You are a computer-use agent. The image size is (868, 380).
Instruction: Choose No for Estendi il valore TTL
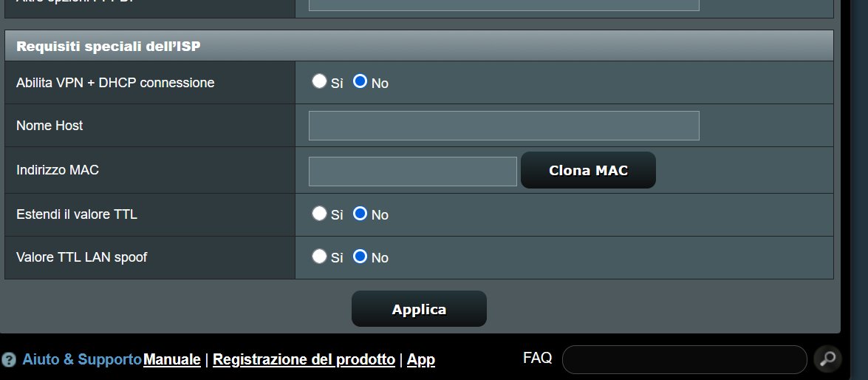[x=360, y=214]
